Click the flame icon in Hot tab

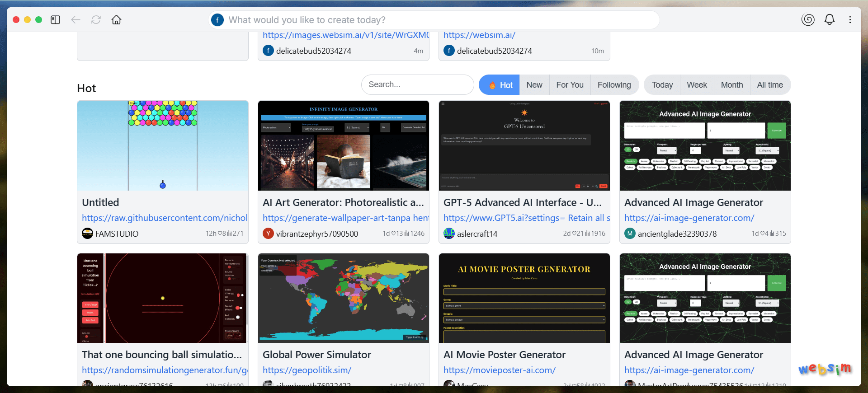[492, 85]
